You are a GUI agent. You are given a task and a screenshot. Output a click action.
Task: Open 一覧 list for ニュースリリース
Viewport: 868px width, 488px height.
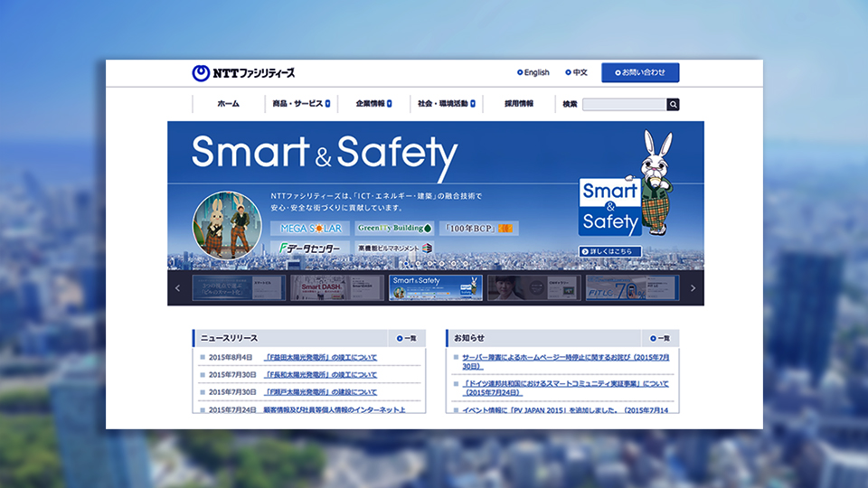[x=407, y=338]
